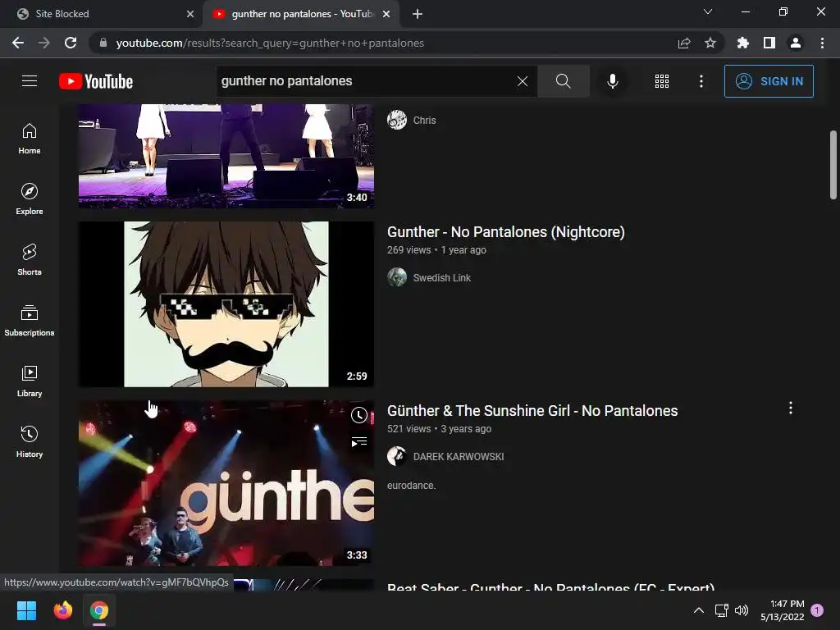Open Subscriptions in the sidebar
Viewport: 840px width, 630px height.
[30, 320]
